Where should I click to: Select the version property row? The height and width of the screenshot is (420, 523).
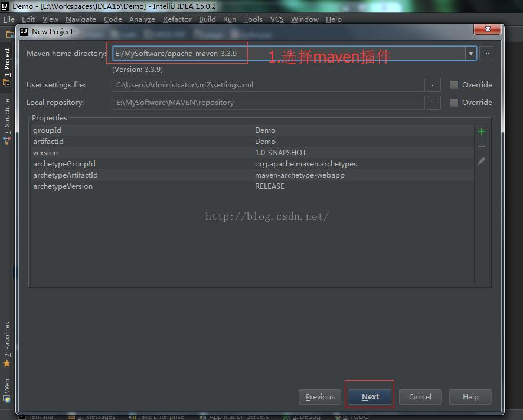[x=252, y=153]
